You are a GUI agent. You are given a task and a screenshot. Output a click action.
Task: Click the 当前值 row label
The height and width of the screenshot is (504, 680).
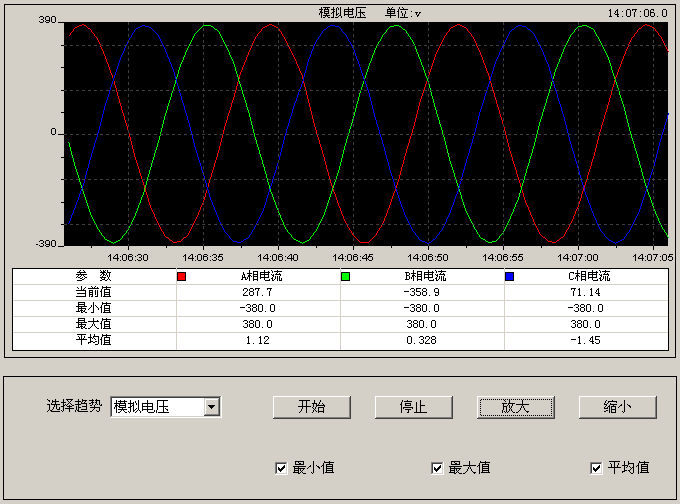[94, 291]
